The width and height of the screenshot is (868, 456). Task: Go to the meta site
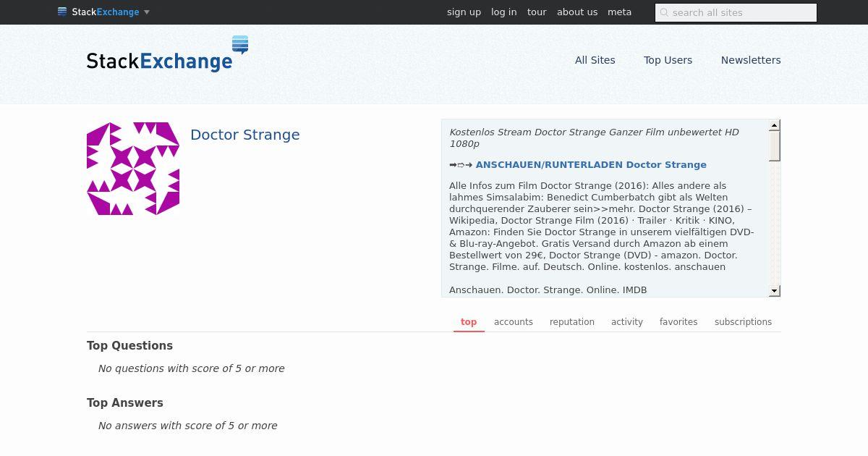(x=619, y=12)
